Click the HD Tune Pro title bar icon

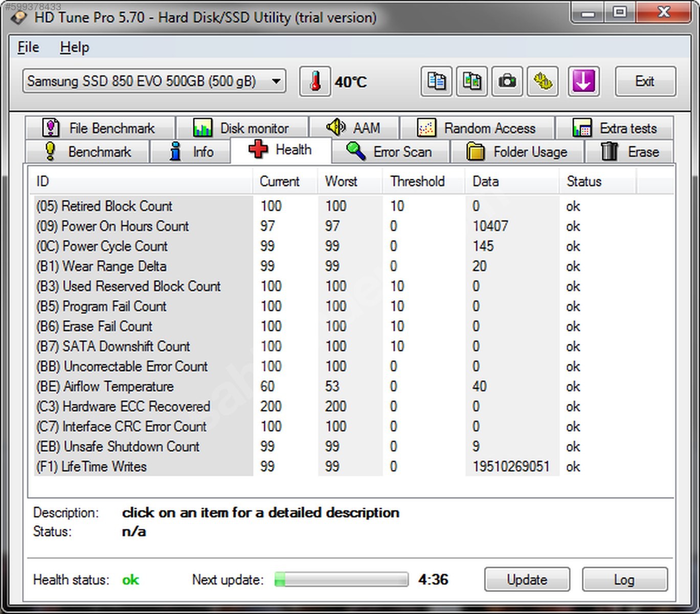coord(19,17)
